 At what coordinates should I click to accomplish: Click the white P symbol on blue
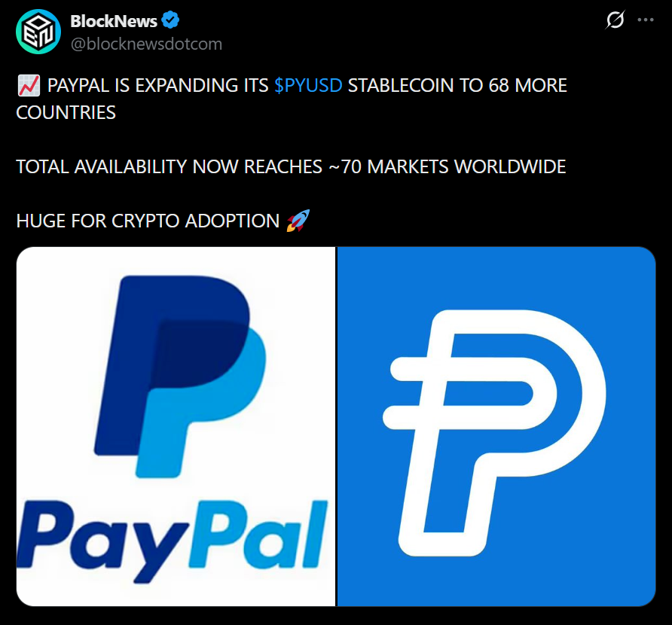point(493,433)
